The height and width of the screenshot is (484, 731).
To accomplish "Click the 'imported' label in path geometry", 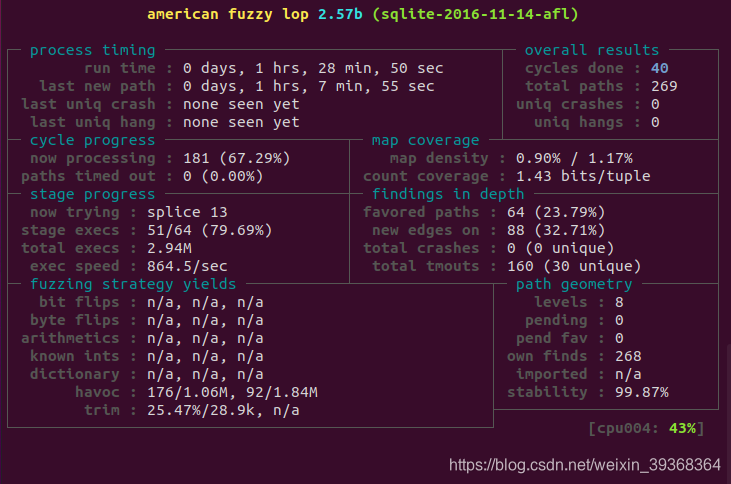I will pyautogui.click(x=552, y=374).
